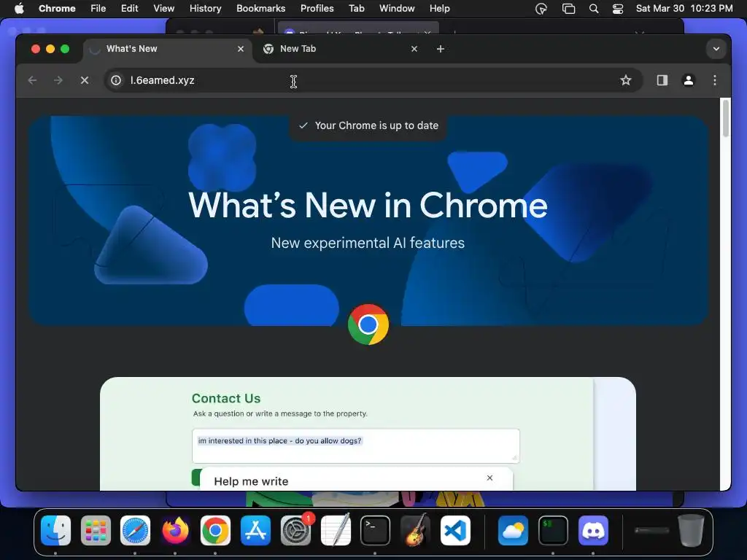This screenshot has height=560, width=747.
Task: Open the History menu
Action: (205, 8)
